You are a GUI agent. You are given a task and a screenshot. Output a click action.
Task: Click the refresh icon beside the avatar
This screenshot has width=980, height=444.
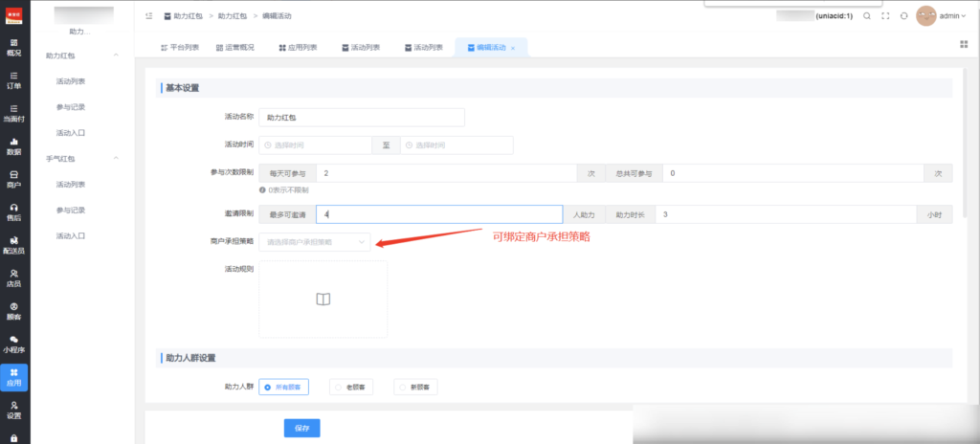(x=903, y=16)
